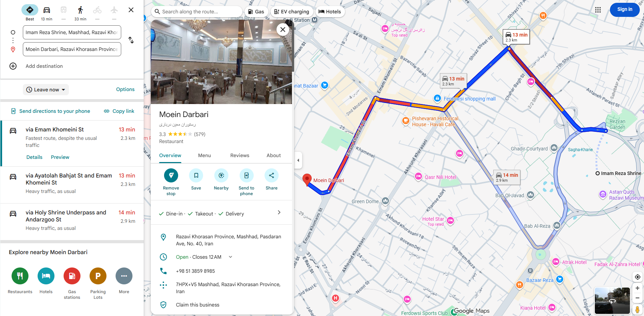Close the directions panel
The height and width of the screenshot is (316, 644).
[131, 10]
